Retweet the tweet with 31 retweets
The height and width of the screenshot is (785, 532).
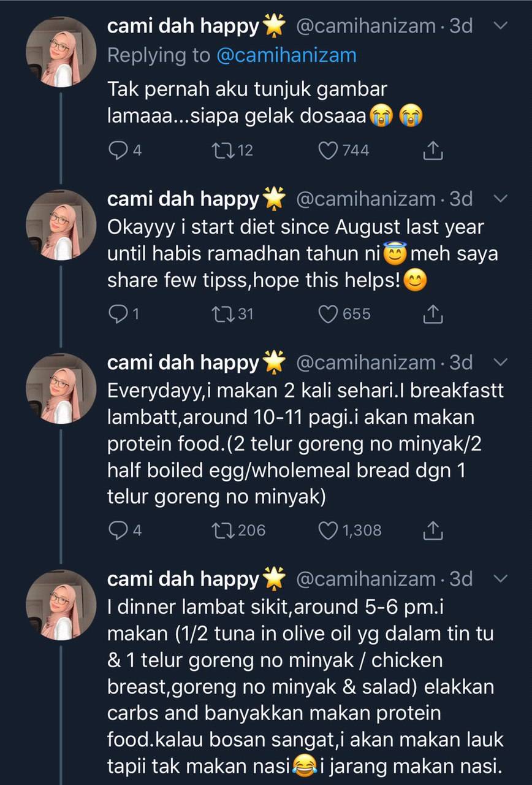click(x=218, y=314)
